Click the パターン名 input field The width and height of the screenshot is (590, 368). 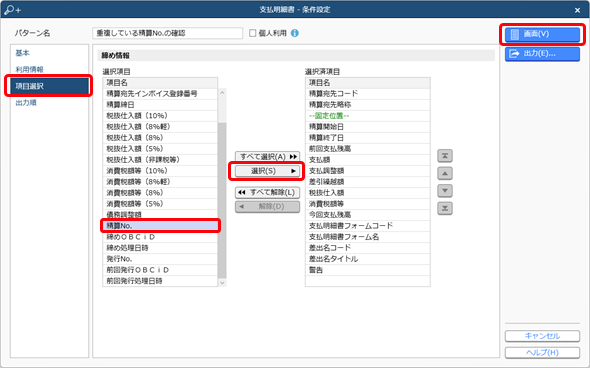click(167, 33)
